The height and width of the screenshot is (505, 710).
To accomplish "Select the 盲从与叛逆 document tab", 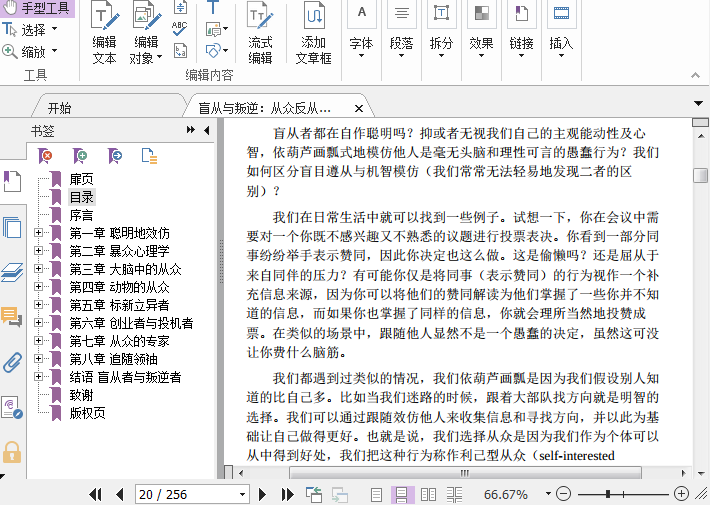I will (264, 108).
